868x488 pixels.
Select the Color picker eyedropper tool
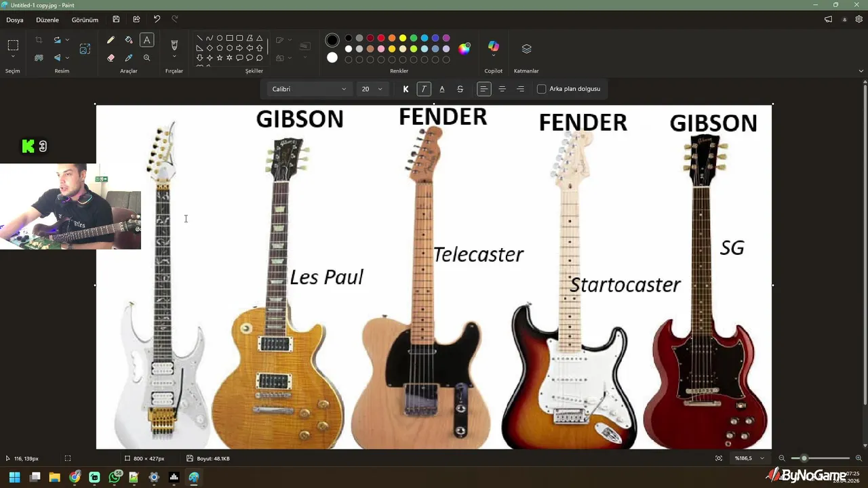(129, 58)
